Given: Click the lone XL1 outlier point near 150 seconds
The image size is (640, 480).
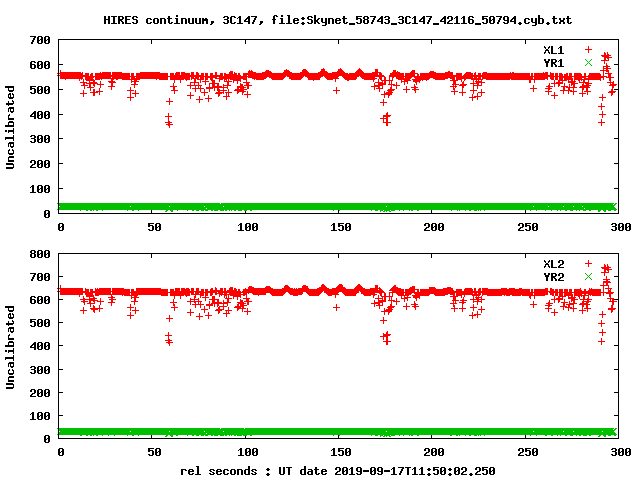Looking at the screenshot, I should pos(336,91).
